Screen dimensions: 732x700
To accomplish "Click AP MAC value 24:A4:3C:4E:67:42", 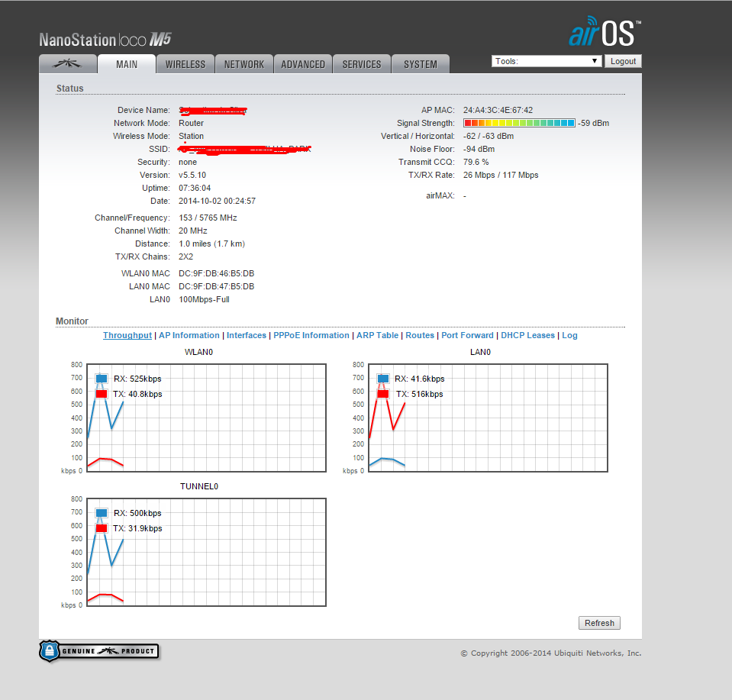I will [498, 110].
